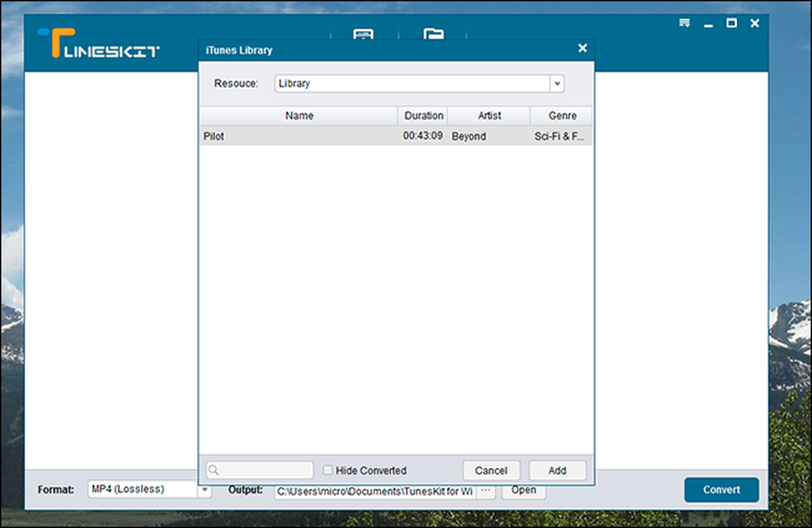Click the add files folder icon in top toolbar
Screen dimensions: 812x528
[x=433, y=34]
